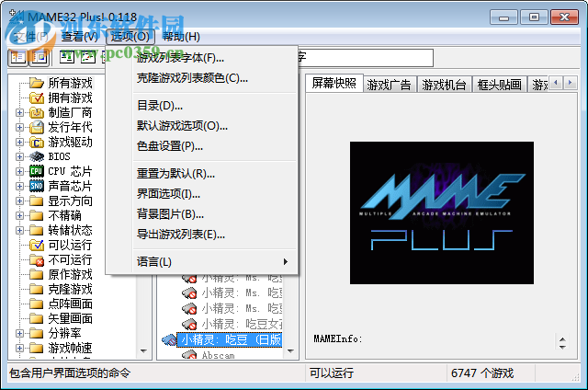Expand the 不精确 tree node

[x=19, y=215]
